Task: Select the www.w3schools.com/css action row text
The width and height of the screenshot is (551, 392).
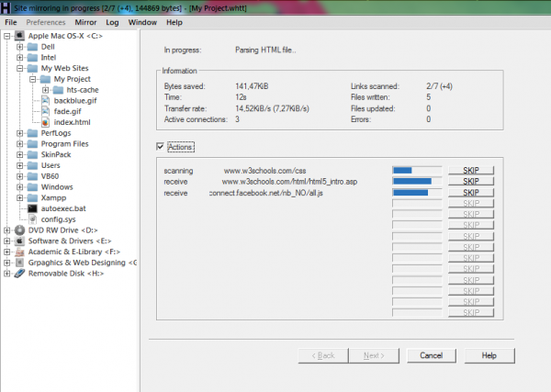Action: (x=265, y=171)
